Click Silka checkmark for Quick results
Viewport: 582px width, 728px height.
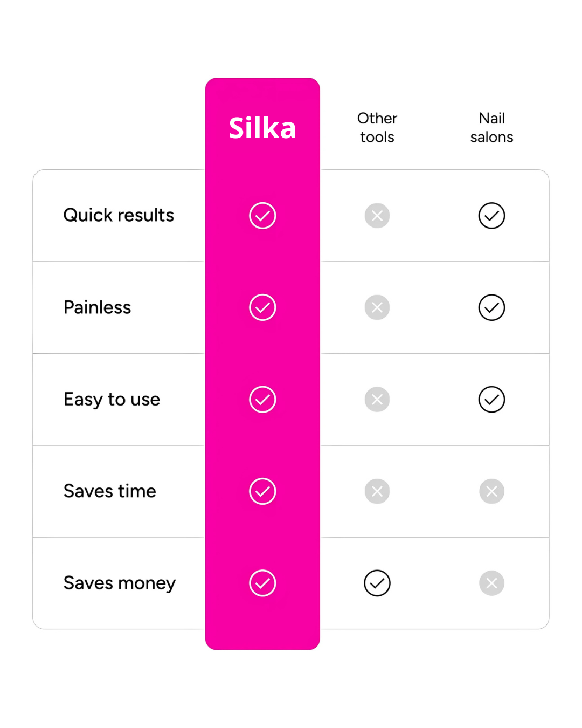pos(262,216)
